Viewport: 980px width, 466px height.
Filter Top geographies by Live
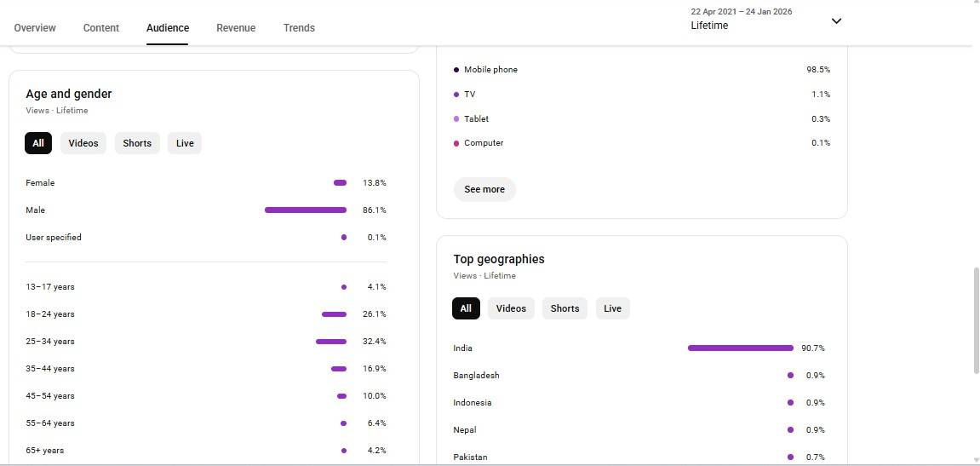[x=613, y=308]
